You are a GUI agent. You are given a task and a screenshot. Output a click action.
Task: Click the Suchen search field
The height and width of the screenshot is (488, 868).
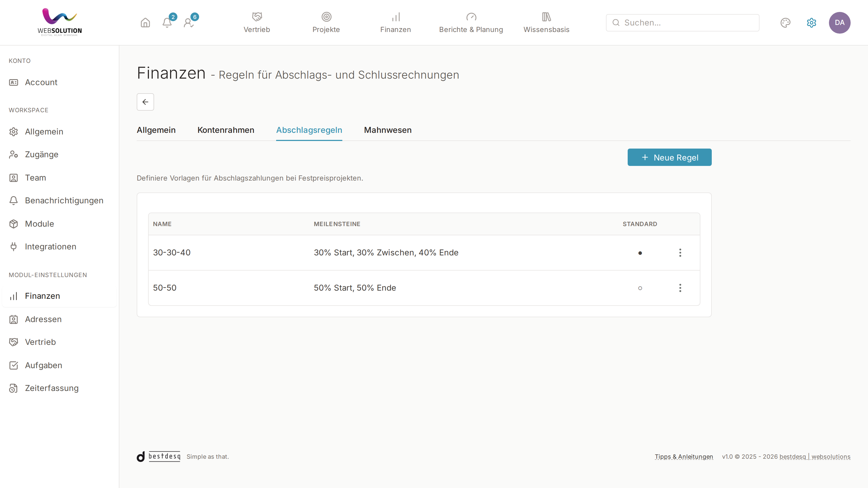(x=682, y=23)
